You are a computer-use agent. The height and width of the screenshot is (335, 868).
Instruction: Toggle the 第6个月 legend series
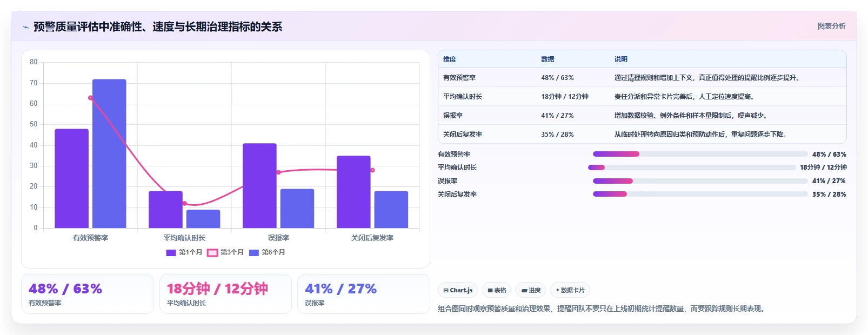[267, 252]
